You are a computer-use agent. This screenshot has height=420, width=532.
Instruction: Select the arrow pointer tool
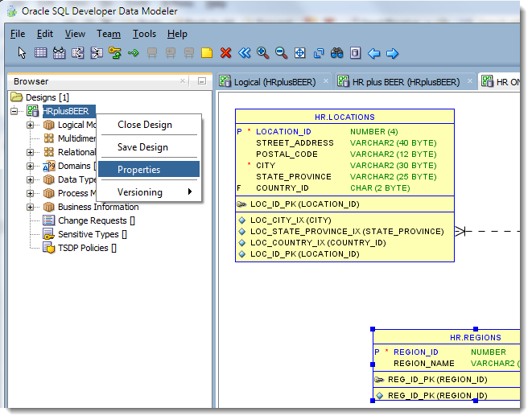tap(22, 53)
